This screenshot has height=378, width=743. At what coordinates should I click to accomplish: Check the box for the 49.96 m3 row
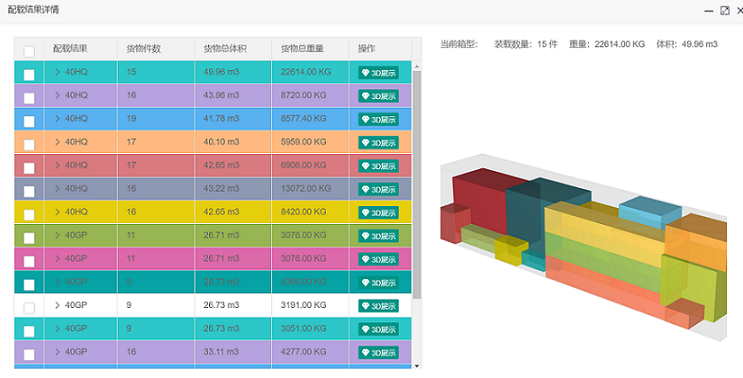tap(29, 75)
